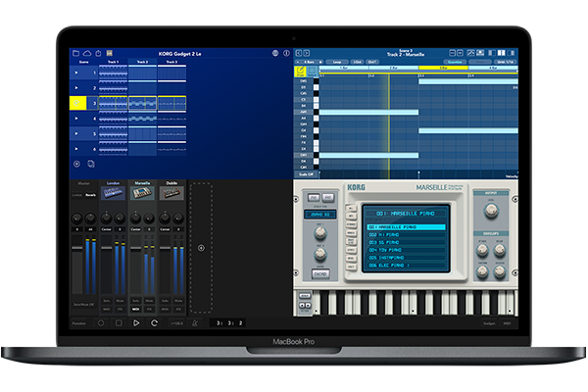Open the tempo display in transport
Viewport: 588px width, 392px height.
(176, 323)
